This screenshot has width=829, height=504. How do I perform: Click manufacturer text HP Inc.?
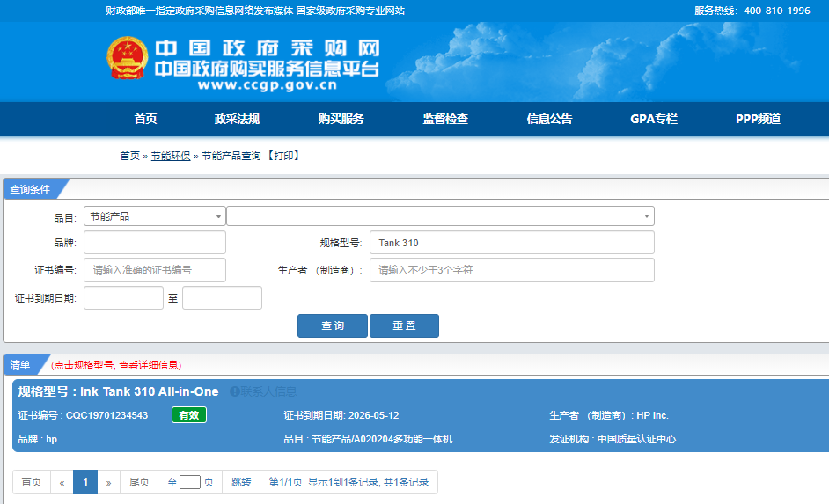[x=652, y=415]
